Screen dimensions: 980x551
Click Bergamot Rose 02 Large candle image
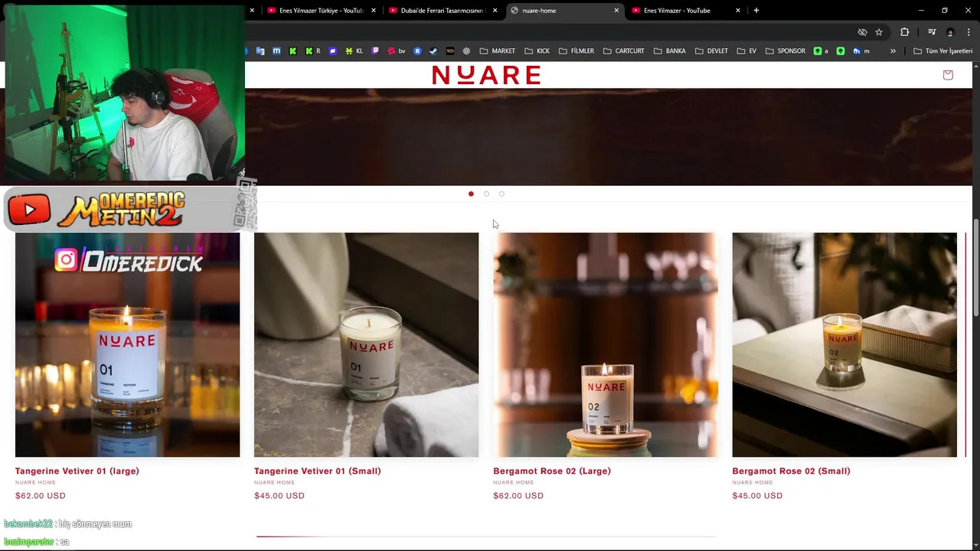tap(606, 344)
